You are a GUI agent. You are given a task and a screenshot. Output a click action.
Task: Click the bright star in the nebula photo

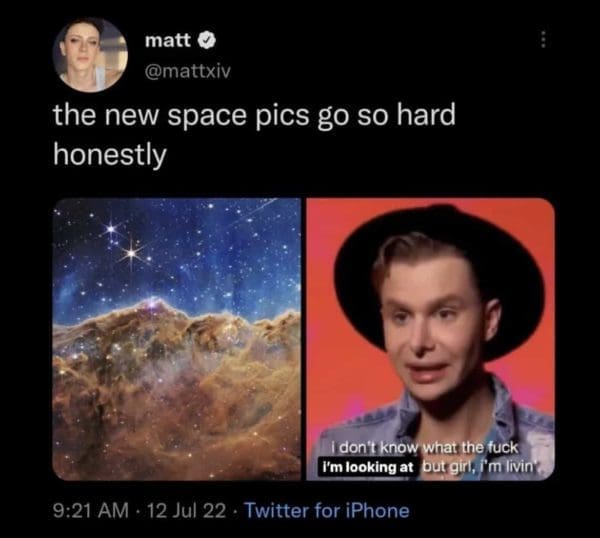pos(130,252)
